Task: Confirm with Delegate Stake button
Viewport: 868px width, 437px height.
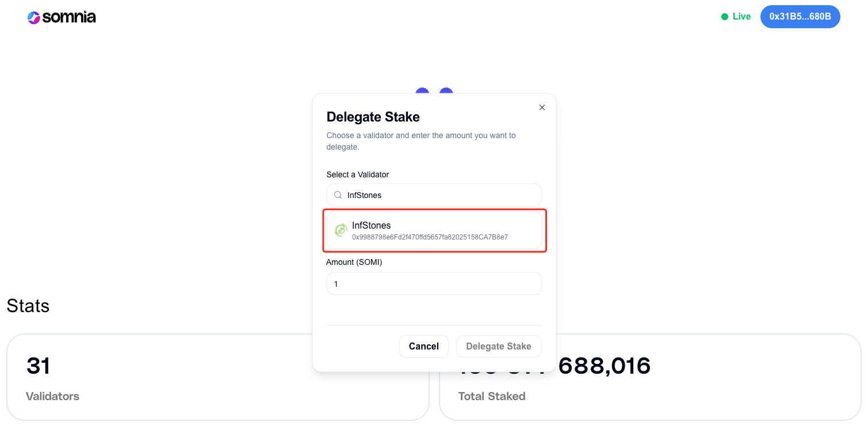Action: pos(499,346)
